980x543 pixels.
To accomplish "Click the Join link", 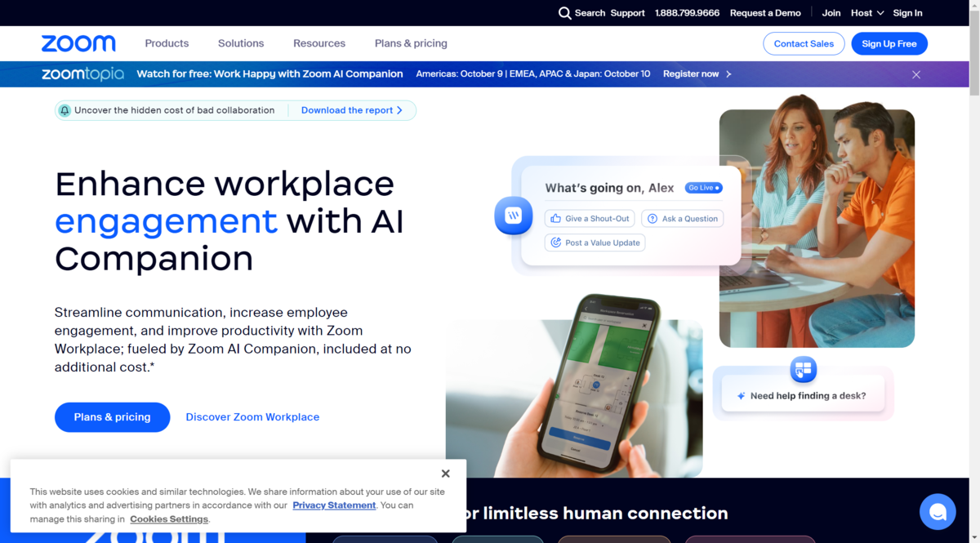I will (831, 13).
